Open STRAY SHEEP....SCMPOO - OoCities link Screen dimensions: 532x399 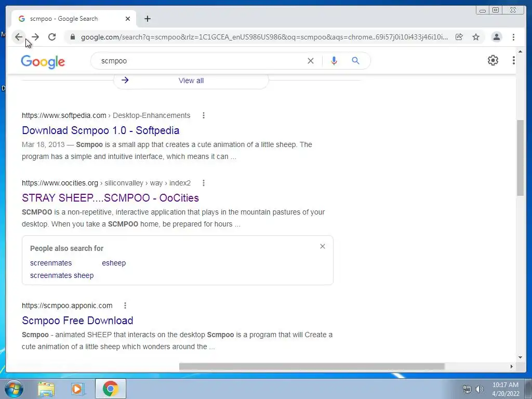pyautogui.click(x=110, y=198)
